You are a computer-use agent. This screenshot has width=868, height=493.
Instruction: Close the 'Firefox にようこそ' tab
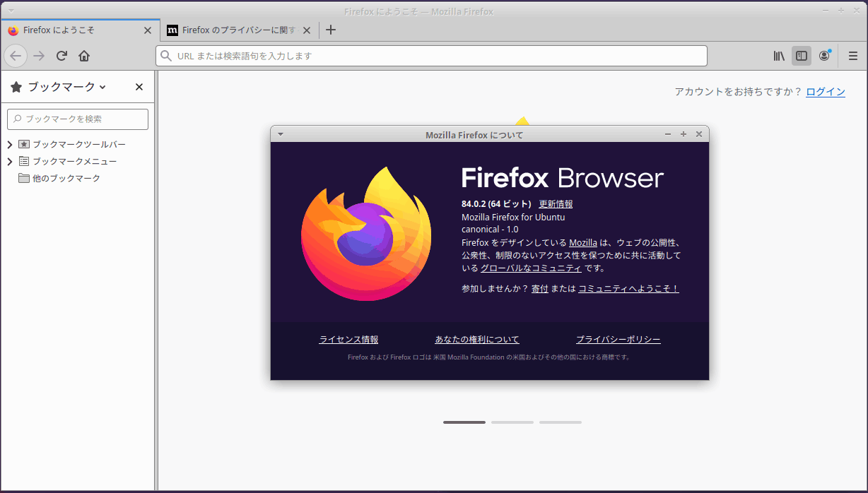click(147, 30)
